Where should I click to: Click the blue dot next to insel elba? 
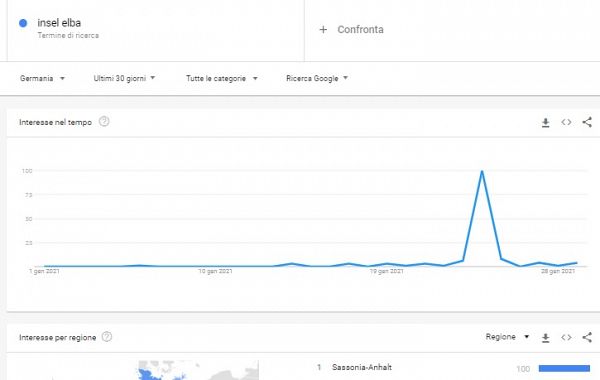23,23
